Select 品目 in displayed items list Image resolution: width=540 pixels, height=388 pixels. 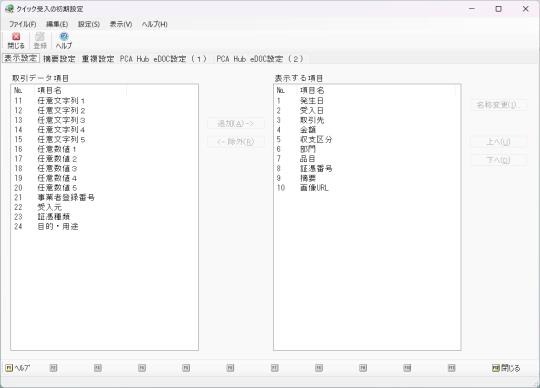(x=367, y=159)
